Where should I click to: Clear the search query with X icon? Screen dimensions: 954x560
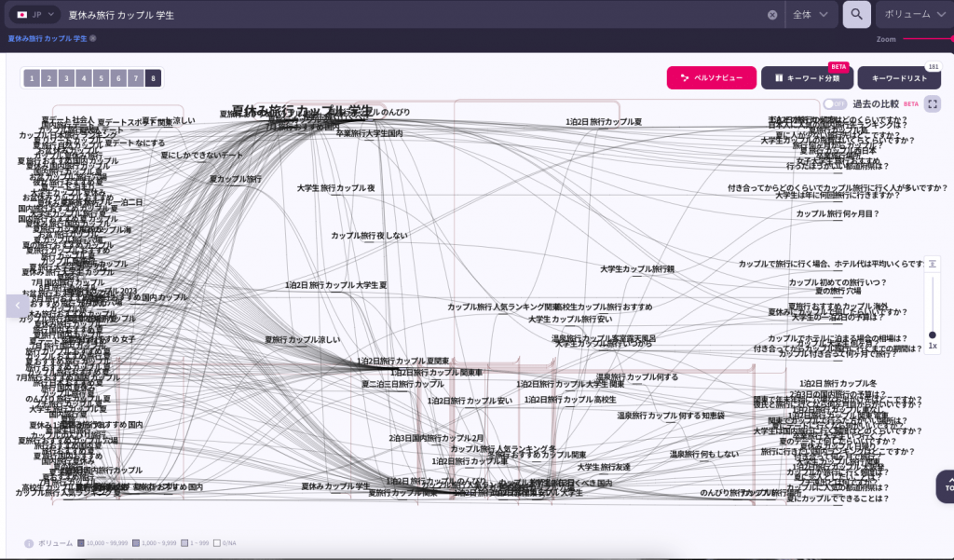click(772, 15)
